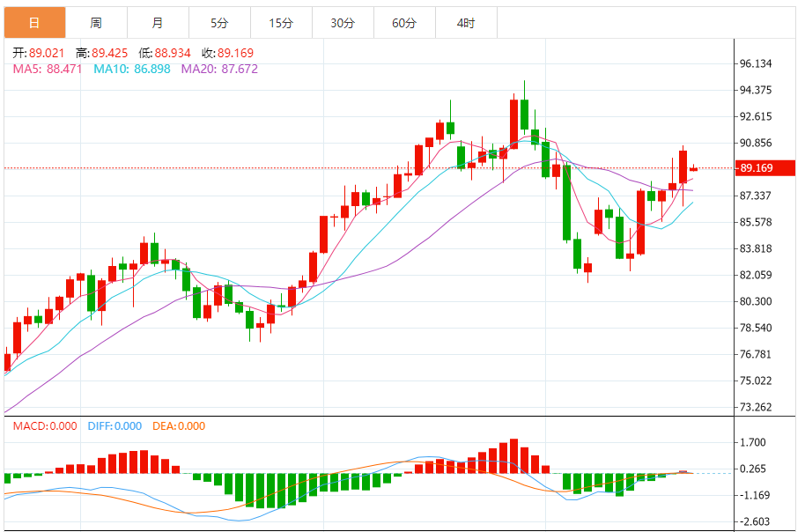Screen dimensions: 805x532
Task: Open the 15分 timeframe tab
Action: click(x=281, y=23)
